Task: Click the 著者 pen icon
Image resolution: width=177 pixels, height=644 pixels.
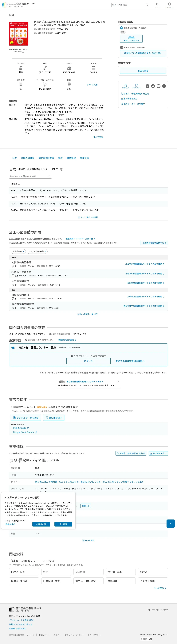Action: pos(45,68)
